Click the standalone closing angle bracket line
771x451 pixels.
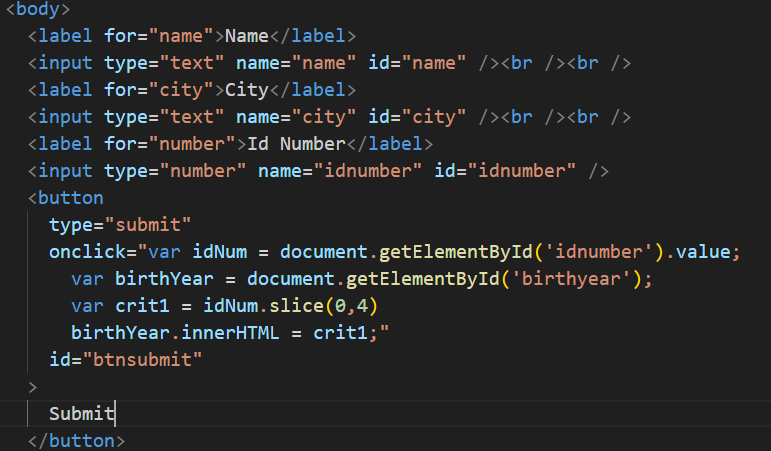pyautogui.click(x=32, y=387)
